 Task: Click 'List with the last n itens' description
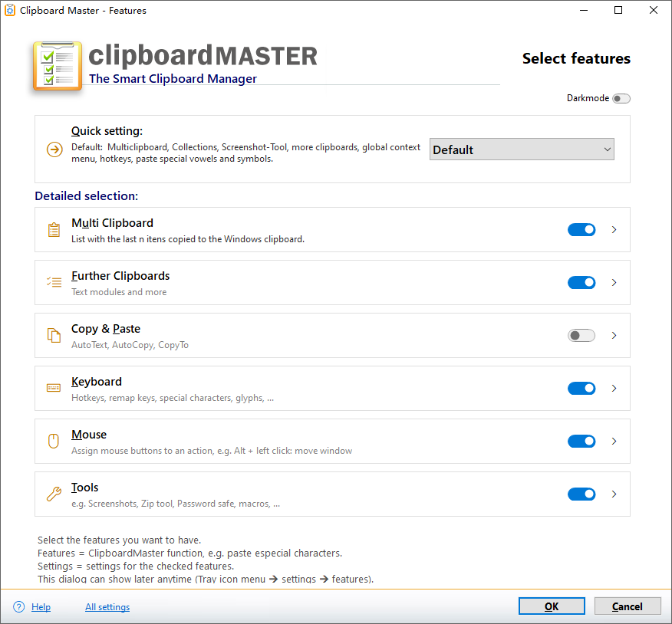188,239
